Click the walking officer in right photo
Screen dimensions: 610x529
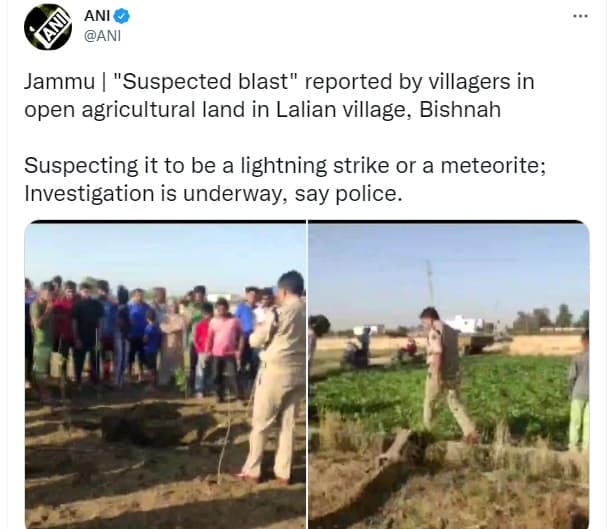coord(446,373)
